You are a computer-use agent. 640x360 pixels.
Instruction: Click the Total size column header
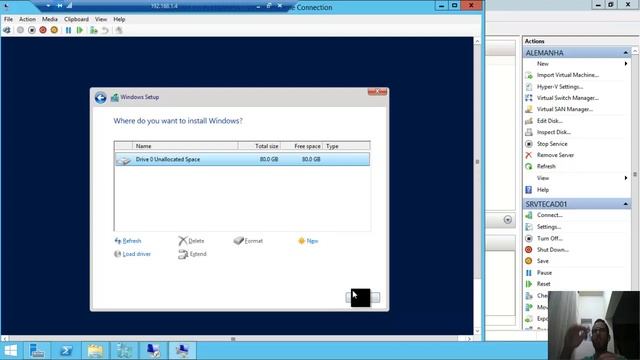(x=259, y=146)
